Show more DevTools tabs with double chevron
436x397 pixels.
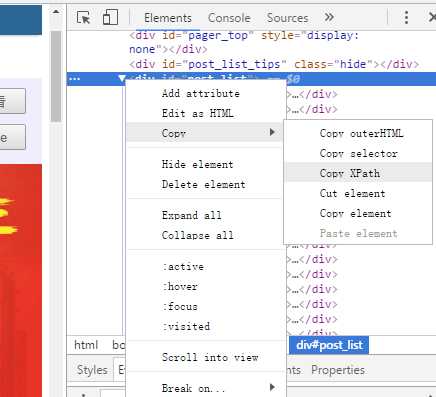tap(329, 17)
